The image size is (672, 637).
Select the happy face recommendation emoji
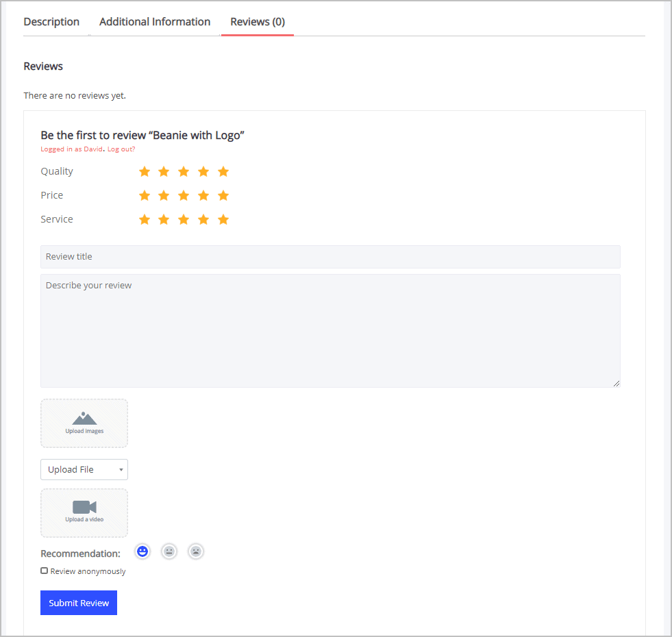142,551
